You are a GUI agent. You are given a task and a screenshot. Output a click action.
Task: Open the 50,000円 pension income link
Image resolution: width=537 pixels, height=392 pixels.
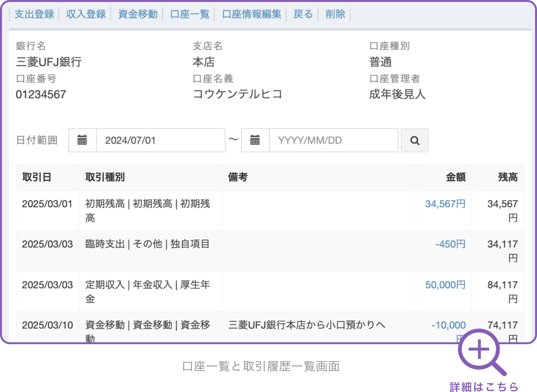tap(445, 285)
